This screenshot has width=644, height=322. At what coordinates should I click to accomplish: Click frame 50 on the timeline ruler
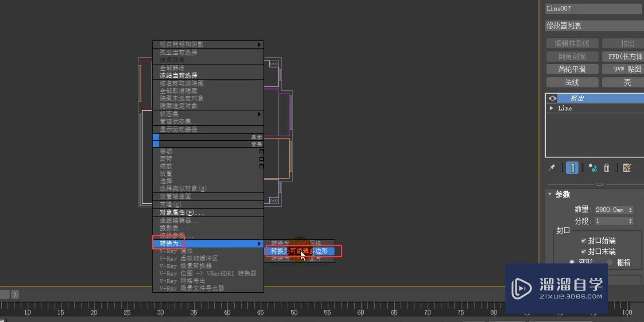pos(294,312)
